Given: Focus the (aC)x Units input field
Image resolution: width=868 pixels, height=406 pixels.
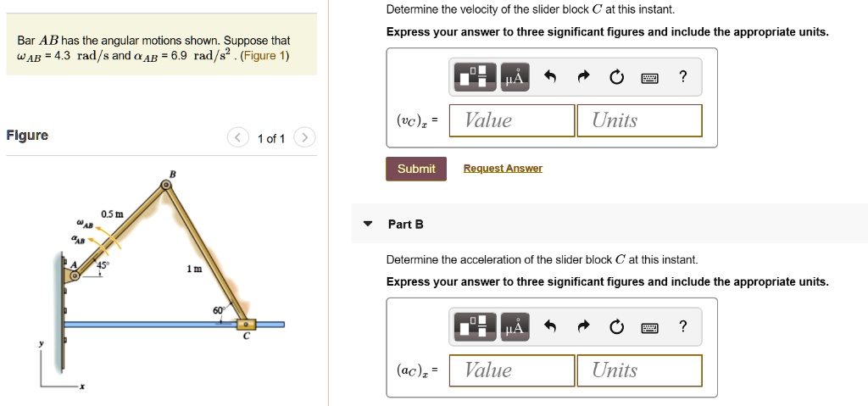Looking at the screenshot, I should click(639, 370).
